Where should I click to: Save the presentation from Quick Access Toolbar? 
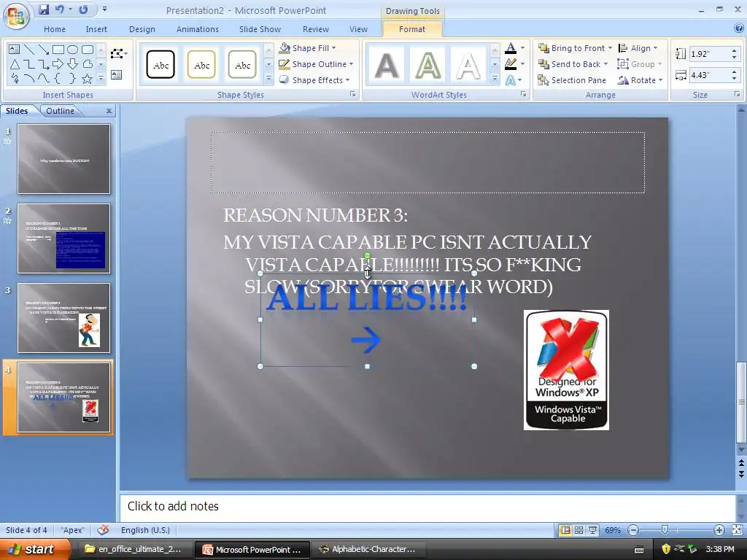[x=44, y=9]
